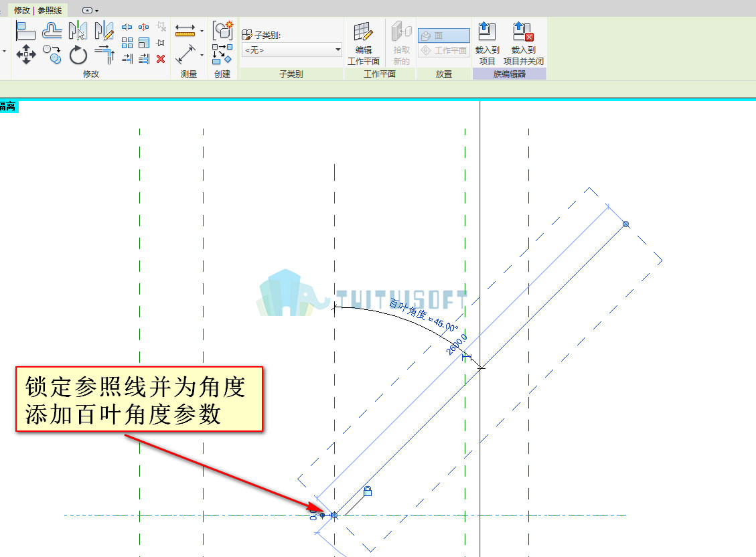Activate the Move tool
The width and height of the screenshot is (756, 557).
[26, 54]
